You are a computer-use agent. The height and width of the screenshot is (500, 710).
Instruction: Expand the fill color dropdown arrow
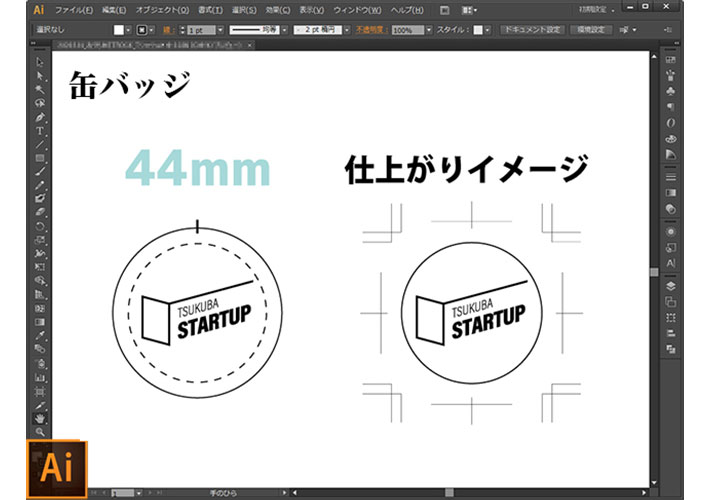coord(128,30)
